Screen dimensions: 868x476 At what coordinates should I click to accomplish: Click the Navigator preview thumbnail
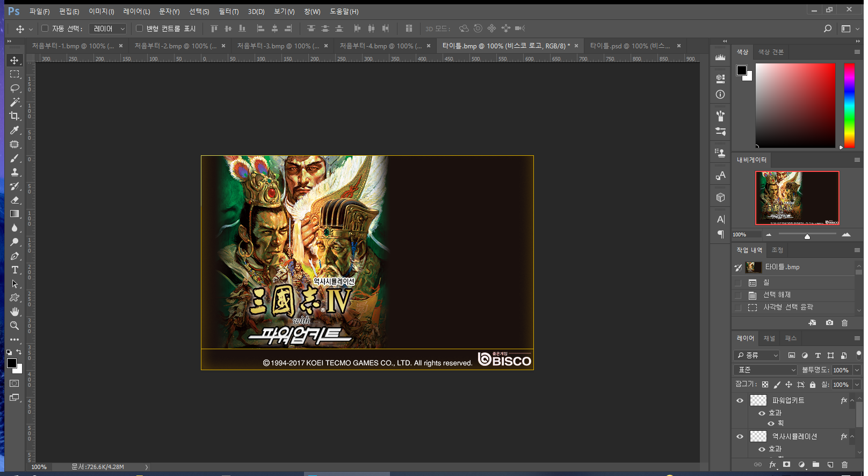pyautogui.click(x=797, y=198)
